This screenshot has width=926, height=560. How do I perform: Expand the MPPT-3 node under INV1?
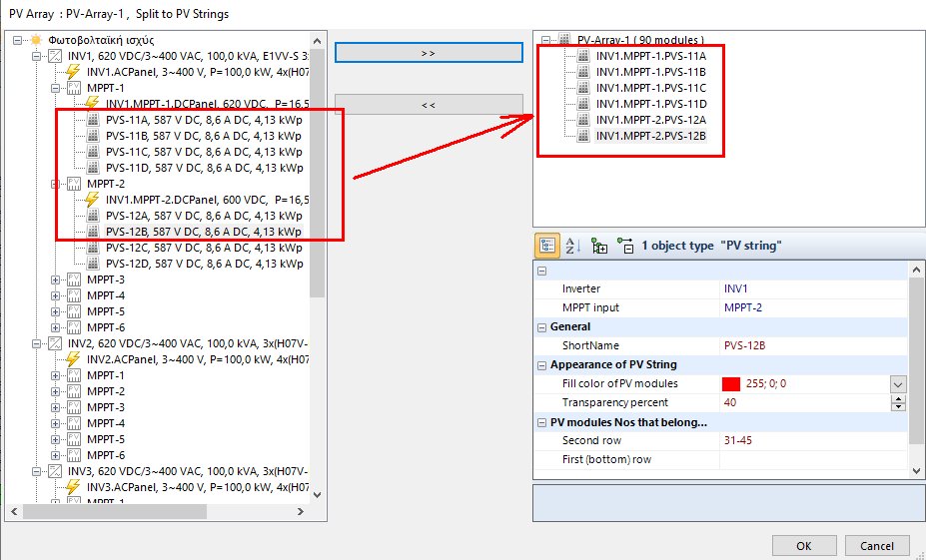point(56,280)
